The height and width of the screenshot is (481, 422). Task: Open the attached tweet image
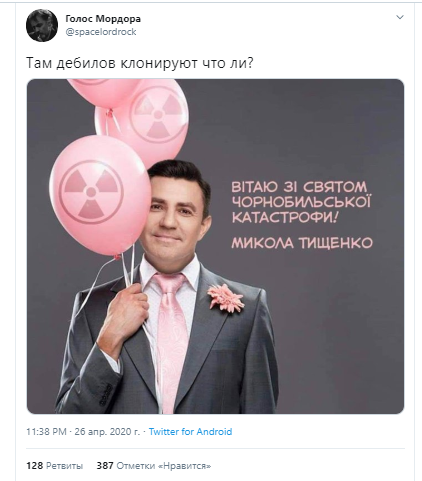pyautogui.click(x=215, y=246)
